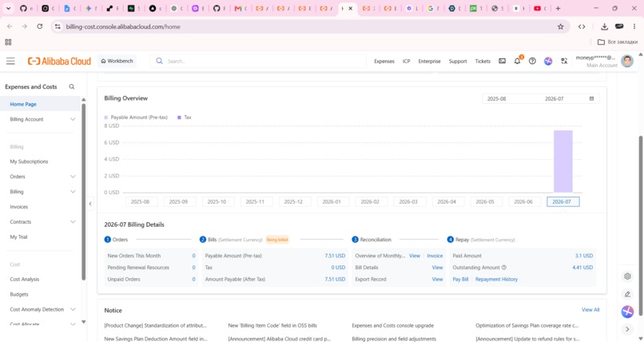Open floating AI assistant button
The height and width of the screenshot is (342, 644).
click(x=627, y=312)
